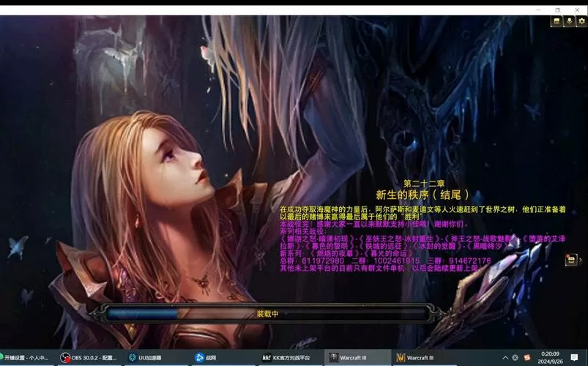588x366 pixels.
Task: Click third group number 914672176
Action: [x=470, y=261]
